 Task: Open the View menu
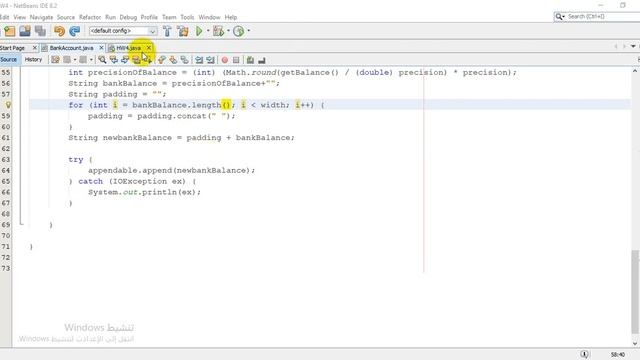(20, 17)
